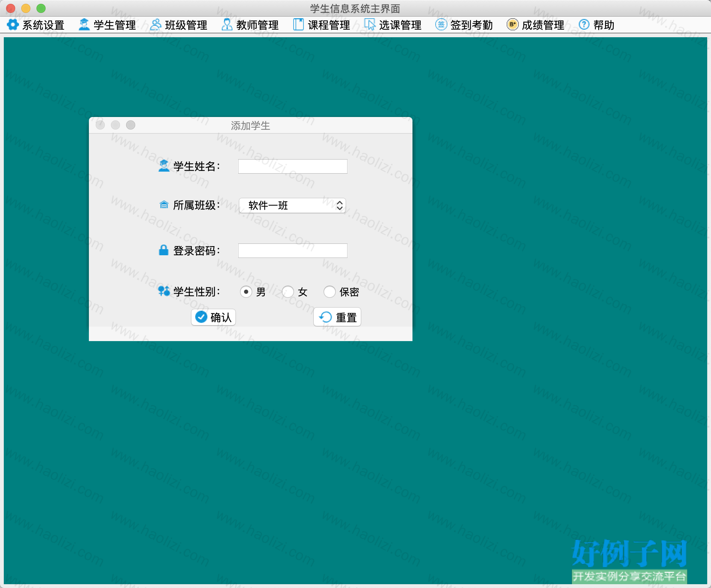711x588 pixels.
Task: Click the sign-in icon beside 签到考勤
Action: [x=441, y=25]
